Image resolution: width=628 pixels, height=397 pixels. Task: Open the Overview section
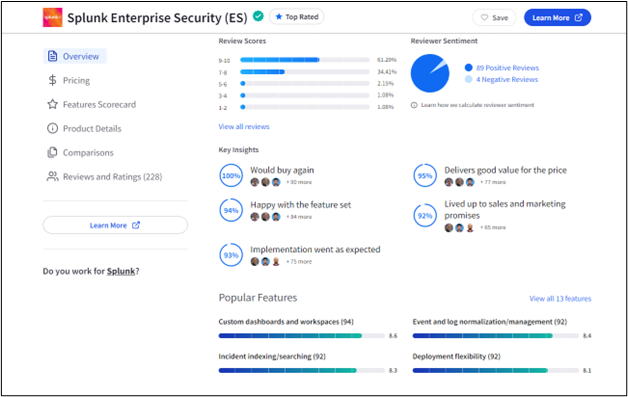click(74, 56)
